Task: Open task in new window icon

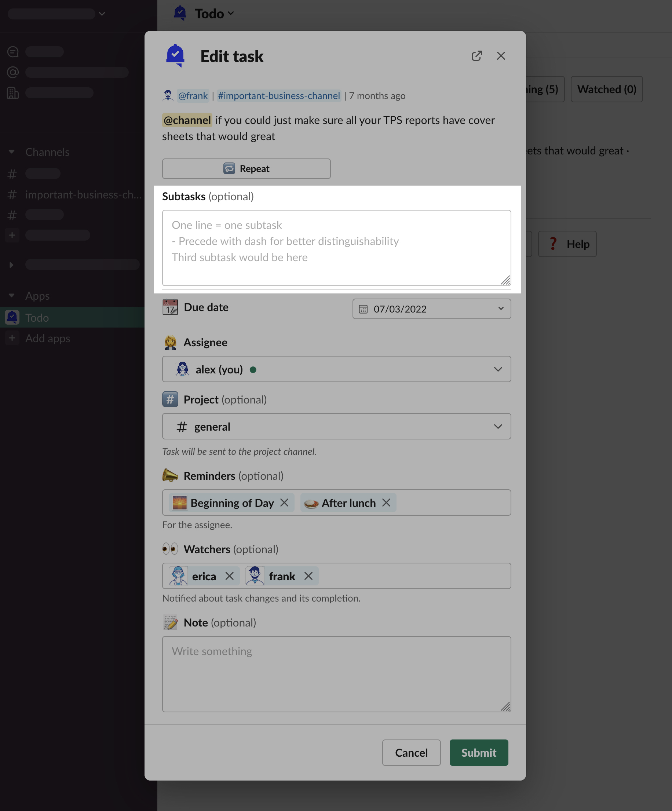Action: [476, 56]
